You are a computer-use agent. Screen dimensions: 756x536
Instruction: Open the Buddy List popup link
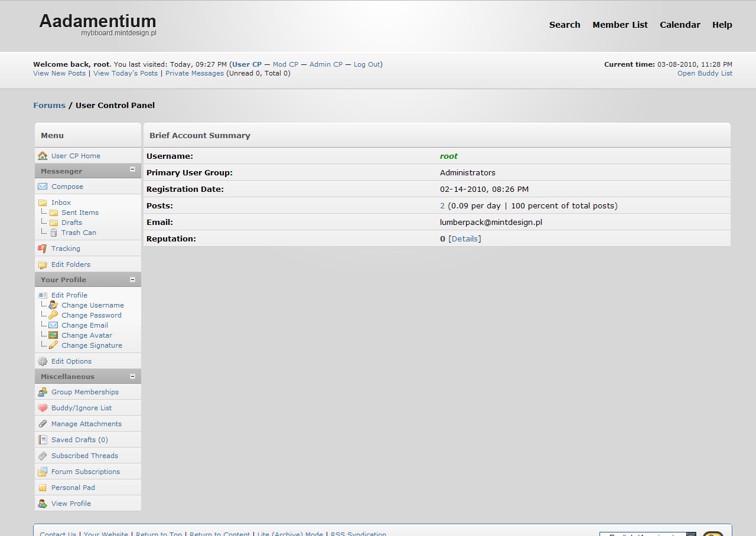click(705, 73)
